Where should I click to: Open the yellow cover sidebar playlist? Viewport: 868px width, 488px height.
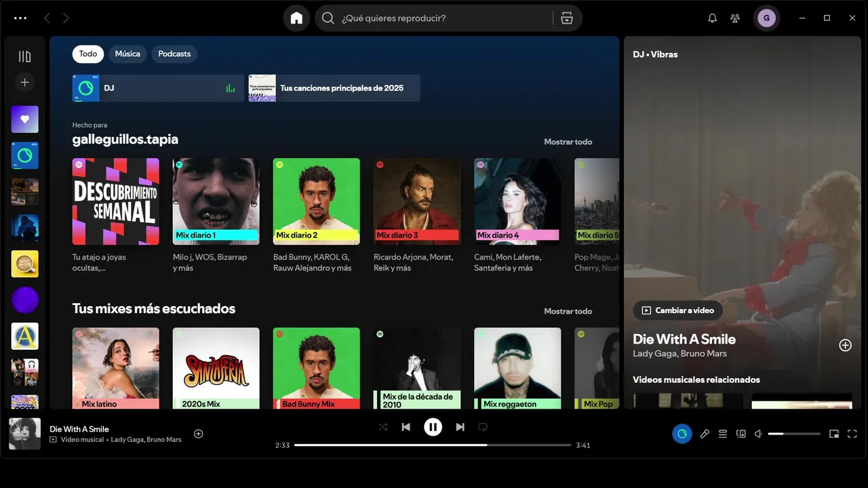[x=24, y=264]
